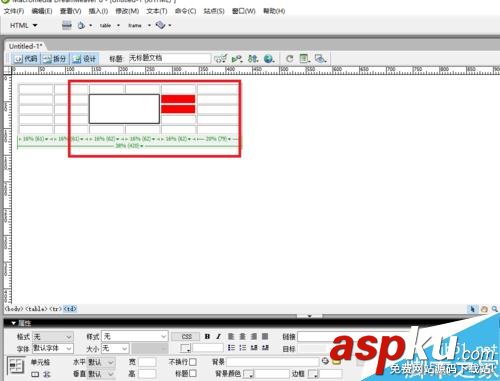The height and width of the screenshot is (381, 500).
Task: Open the text color swatch picker
Action: 185,348
